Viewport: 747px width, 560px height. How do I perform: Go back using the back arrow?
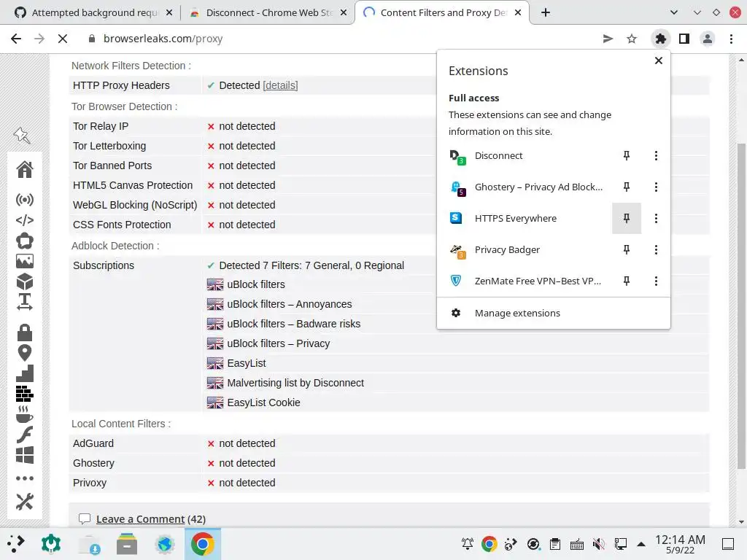[x=16, y=39]
